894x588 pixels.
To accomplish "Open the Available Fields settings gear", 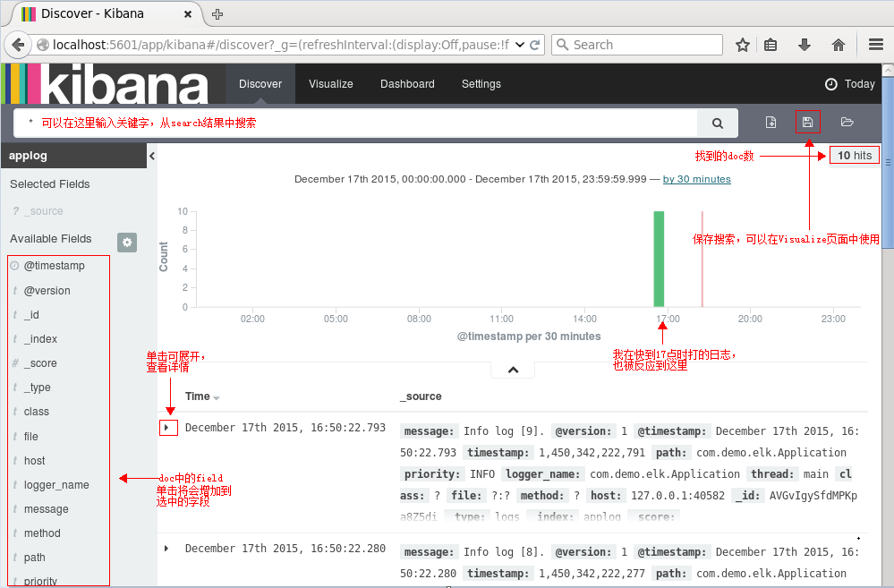I will click(x=126, y=243).
